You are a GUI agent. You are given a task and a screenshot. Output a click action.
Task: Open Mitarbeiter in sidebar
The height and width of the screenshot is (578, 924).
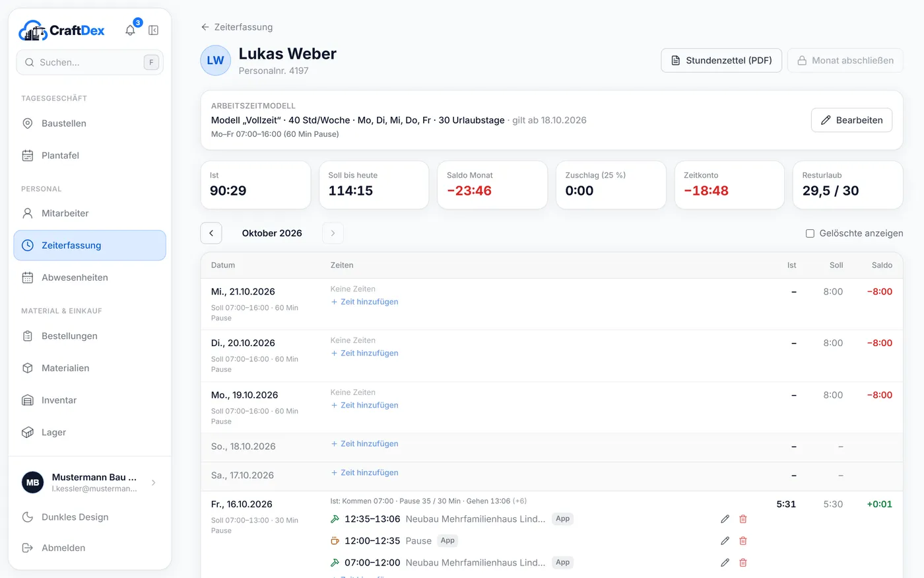(90, 213)
